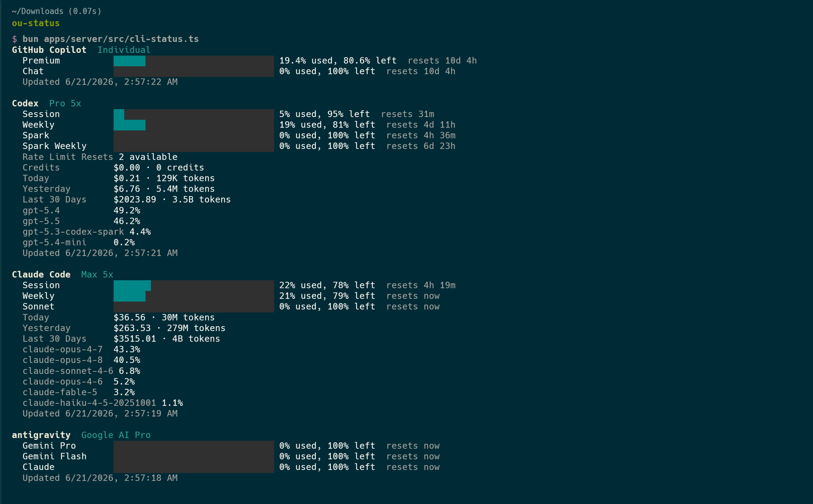The width and height of the screenshot is (813, 504).
Task: Click 'resets 10d 4h' on Premium row
Action: pyautogui.click(x=442, y=61)
